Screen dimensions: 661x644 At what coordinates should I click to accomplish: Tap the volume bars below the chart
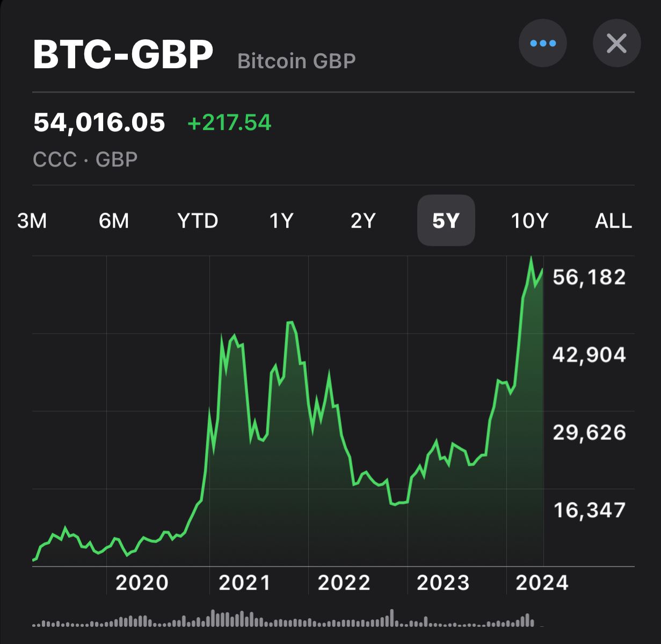pos(285,618)
